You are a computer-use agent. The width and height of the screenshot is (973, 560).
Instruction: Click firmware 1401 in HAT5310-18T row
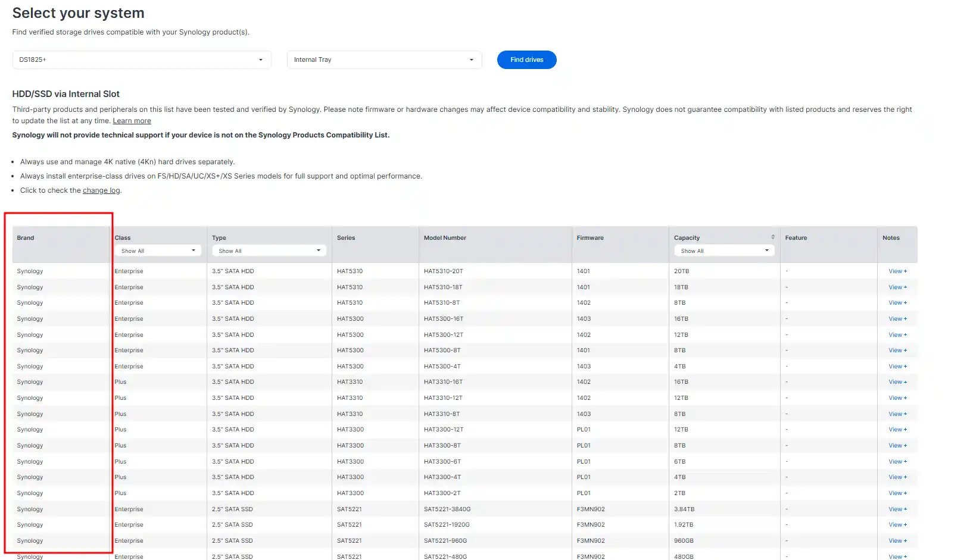(x=584, y=287)
